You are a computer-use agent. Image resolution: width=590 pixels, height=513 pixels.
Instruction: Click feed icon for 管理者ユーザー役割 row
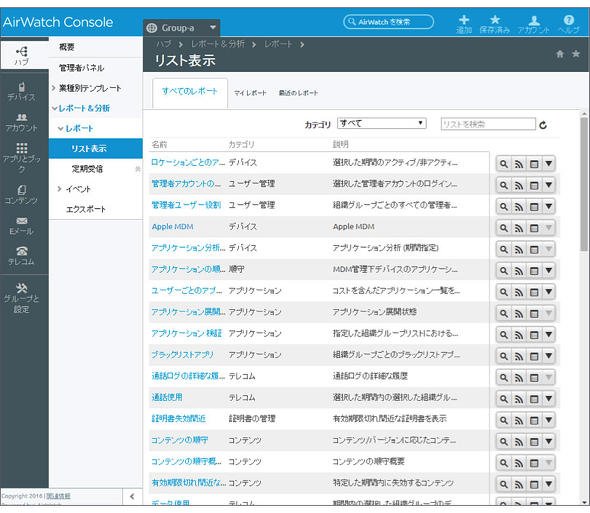[x=519, y=207]
